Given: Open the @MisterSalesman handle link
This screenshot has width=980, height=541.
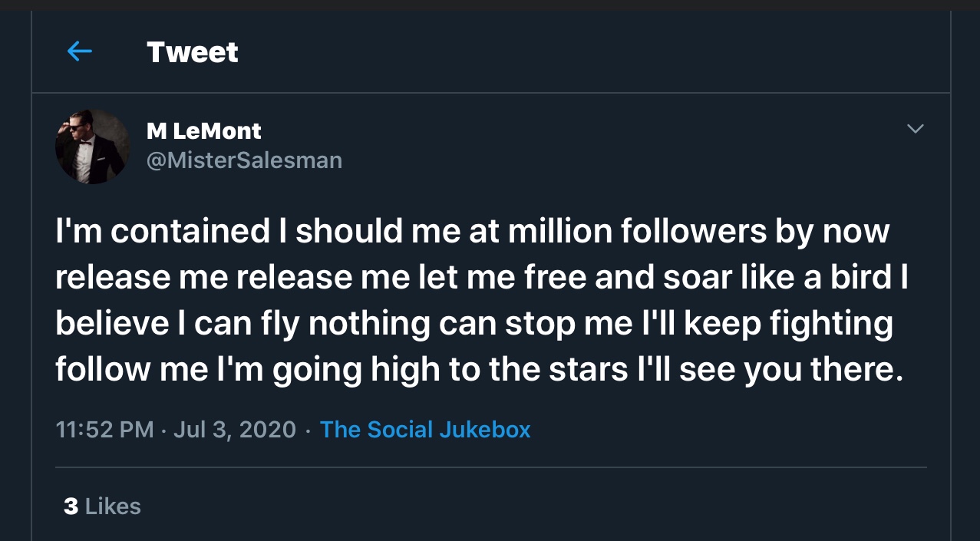Looking at the screenshot, I should coord(244,160).
